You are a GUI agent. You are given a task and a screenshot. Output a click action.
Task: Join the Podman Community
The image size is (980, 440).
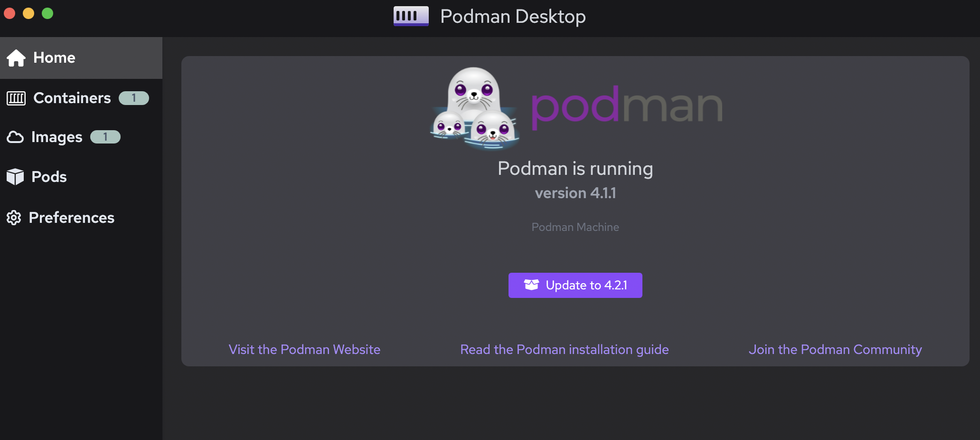pos(835,349)
